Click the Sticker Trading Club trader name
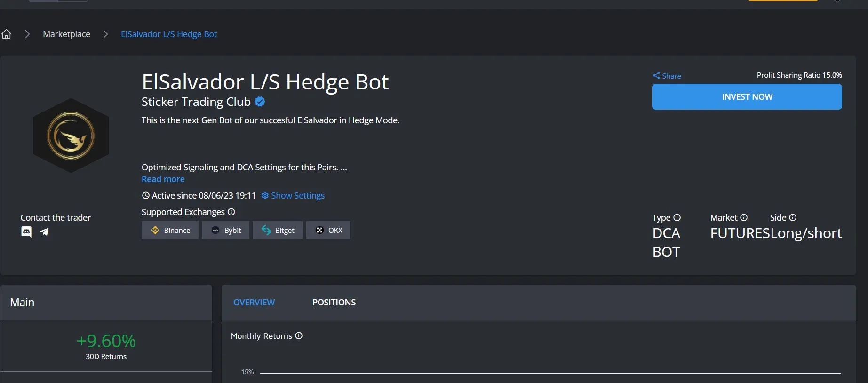This screenshot has height=383, width=868. [x=196, y=102]
